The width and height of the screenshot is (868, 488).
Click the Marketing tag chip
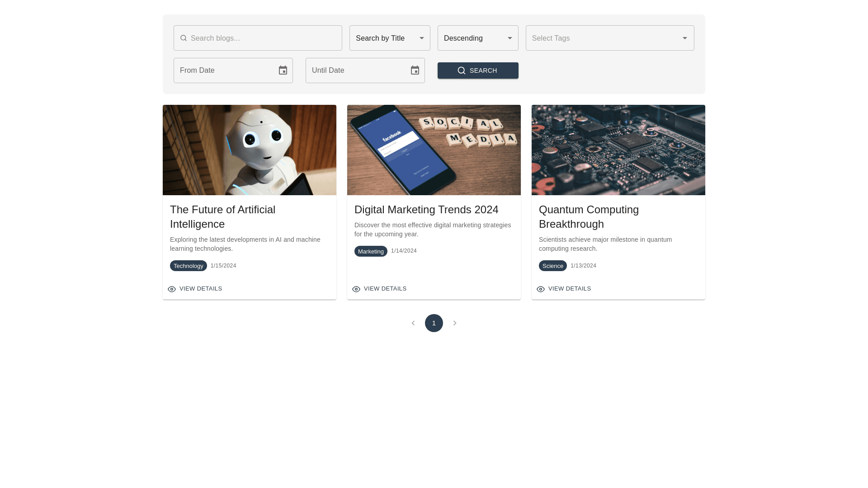(371, 252)
